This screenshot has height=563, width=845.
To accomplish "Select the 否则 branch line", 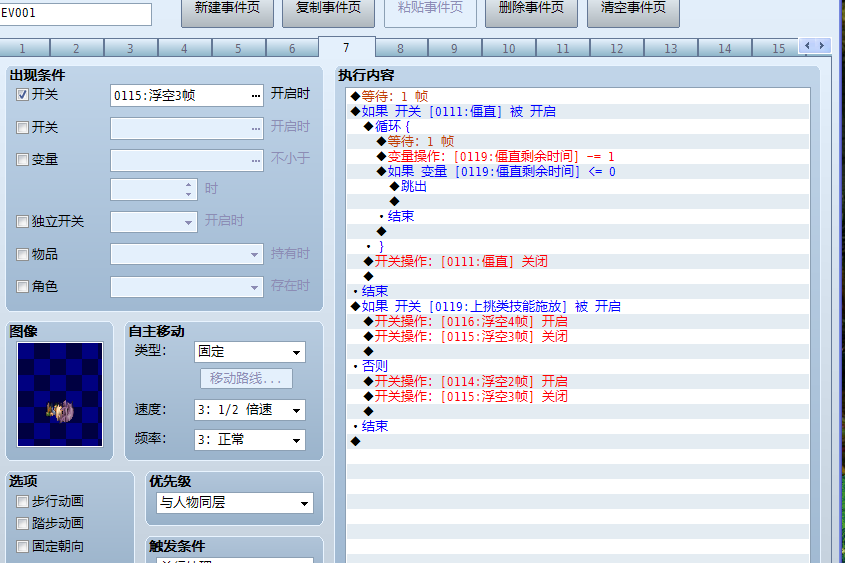I will coord(578,366).
